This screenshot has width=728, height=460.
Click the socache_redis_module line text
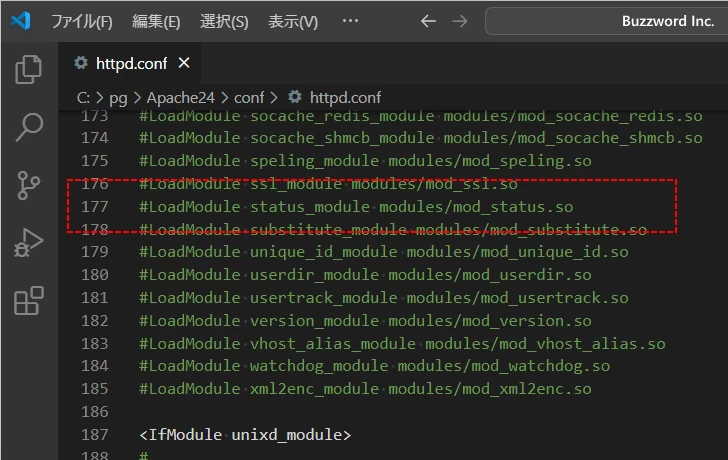click(x=421, y=117)
